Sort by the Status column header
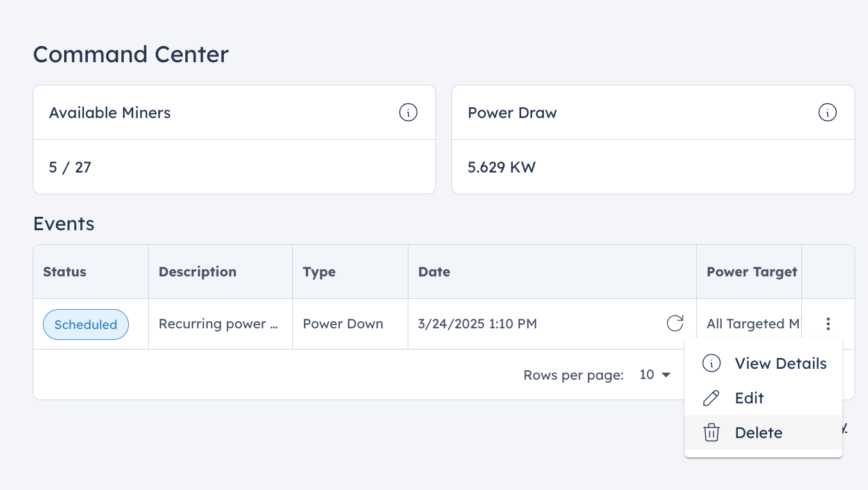Viewport: 868px width, 490px height. [65, 272]
